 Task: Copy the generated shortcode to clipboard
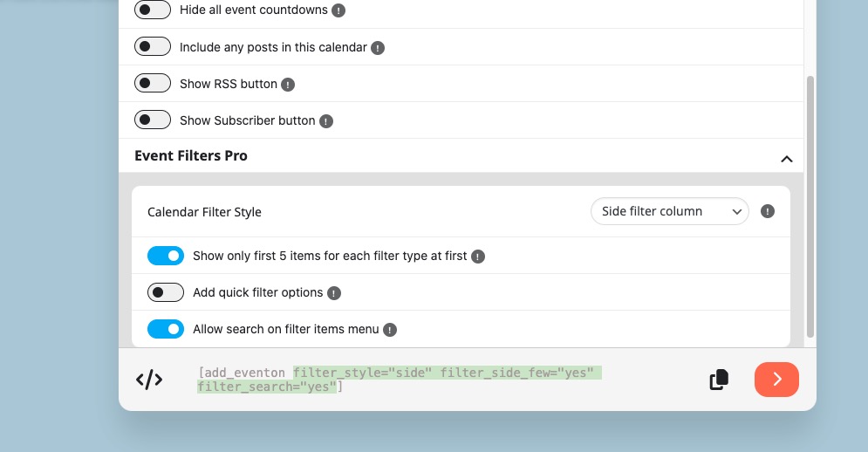719,380
